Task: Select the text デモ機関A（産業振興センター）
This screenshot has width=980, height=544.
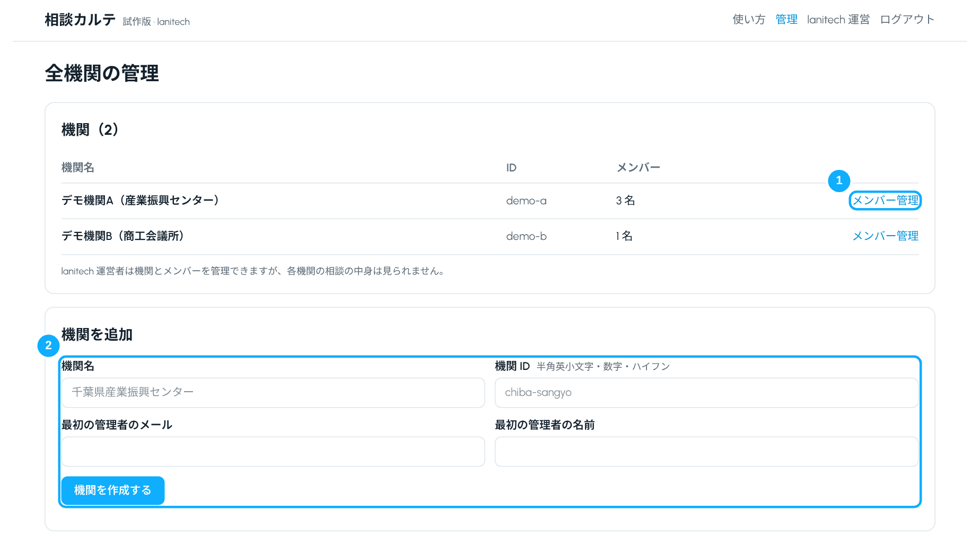Action: (141, 201)
